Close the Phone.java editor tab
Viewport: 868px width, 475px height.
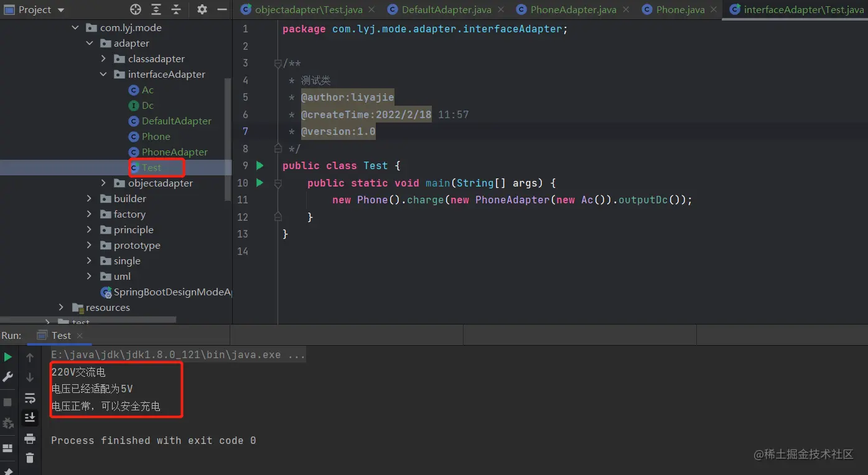coord(714,9)
